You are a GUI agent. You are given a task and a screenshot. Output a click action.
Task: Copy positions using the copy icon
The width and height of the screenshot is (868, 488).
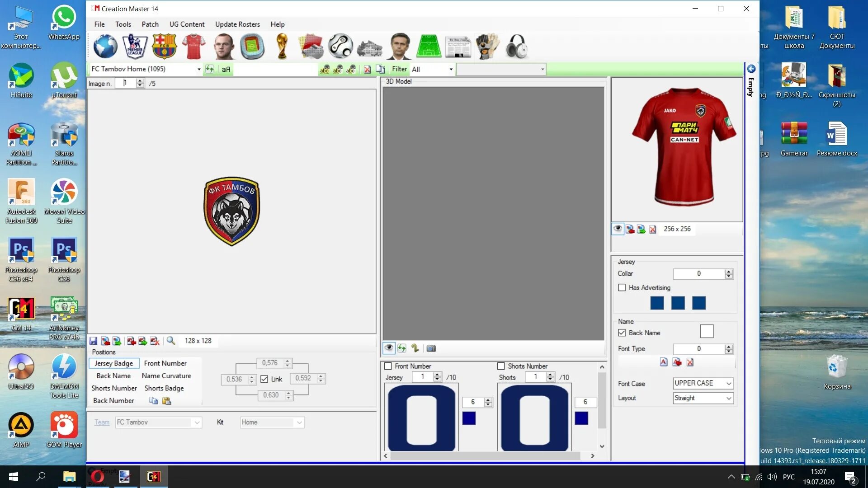153,401
